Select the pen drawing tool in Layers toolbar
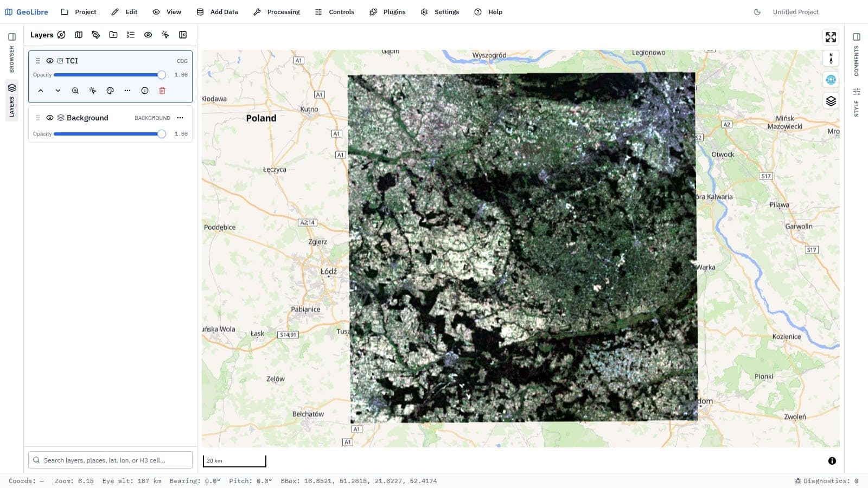This screenshot has width=868, height=488. point(96,35)
